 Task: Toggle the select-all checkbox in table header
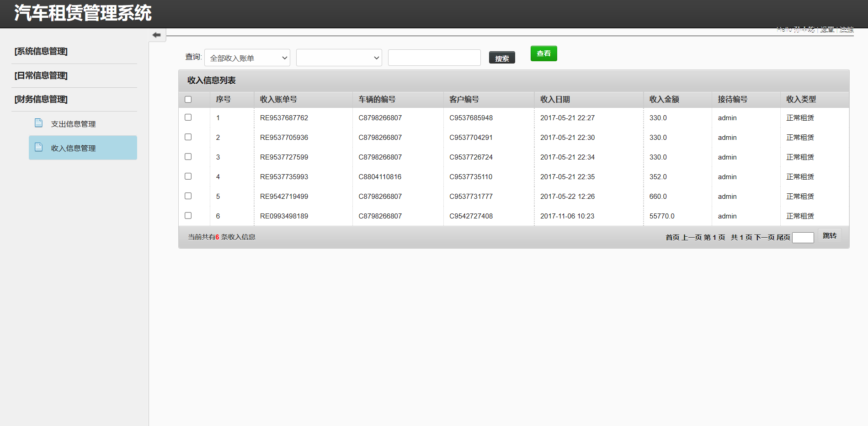tap(188, 99)
